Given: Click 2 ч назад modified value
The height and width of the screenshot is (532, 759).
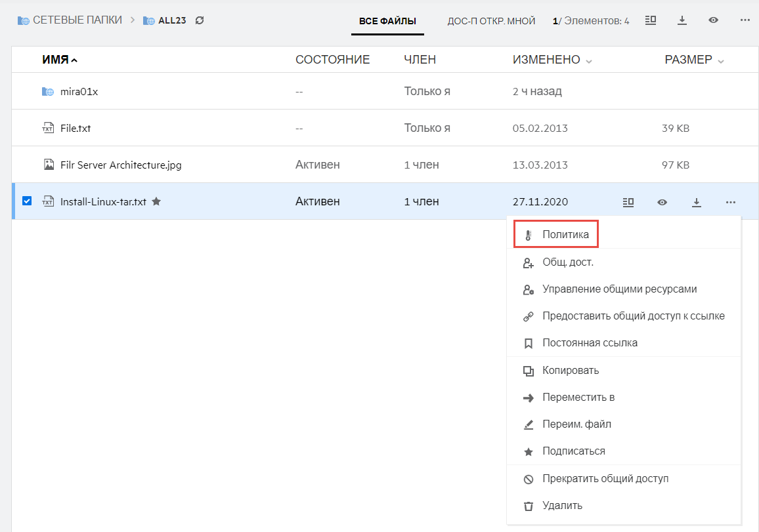Looking at the screenshot, I should click(537, 91).
